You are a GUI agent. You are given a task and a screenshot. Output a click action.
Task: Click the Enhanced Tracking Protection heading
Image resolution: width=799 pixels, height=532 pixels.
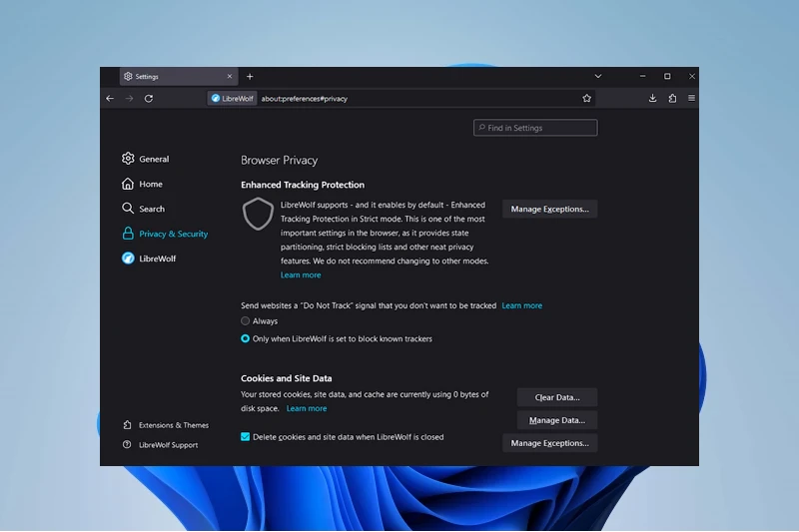[x=303, y=185]
